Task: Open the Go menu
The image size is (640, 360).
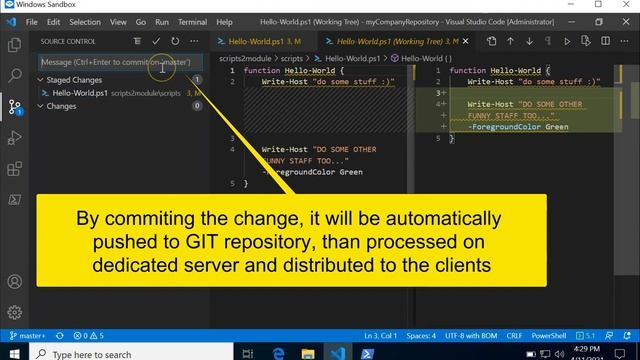Action: click(141, 22)
